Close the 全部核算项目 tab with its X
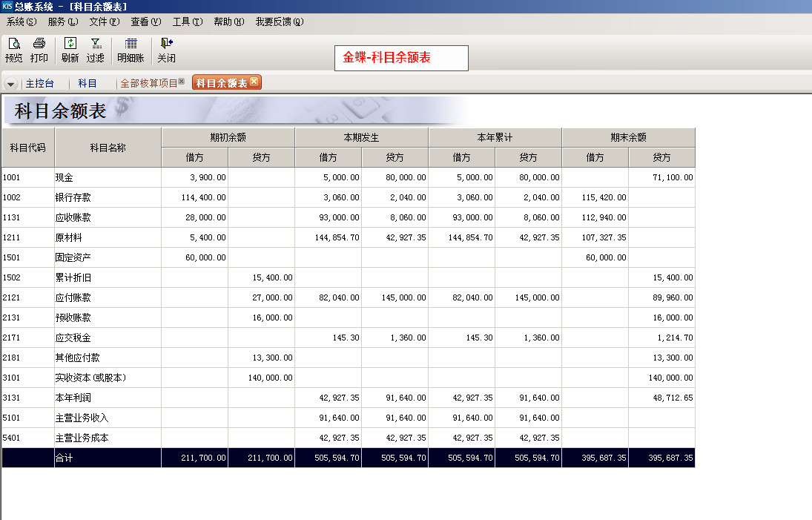 point(182,82)
